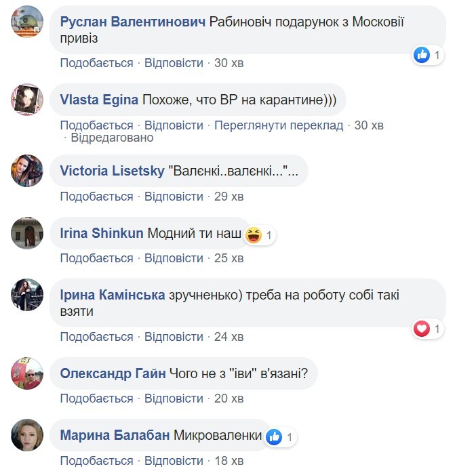Click Victoria Lisetsky's profile photo
476x471 pixels.
point(27,171)
